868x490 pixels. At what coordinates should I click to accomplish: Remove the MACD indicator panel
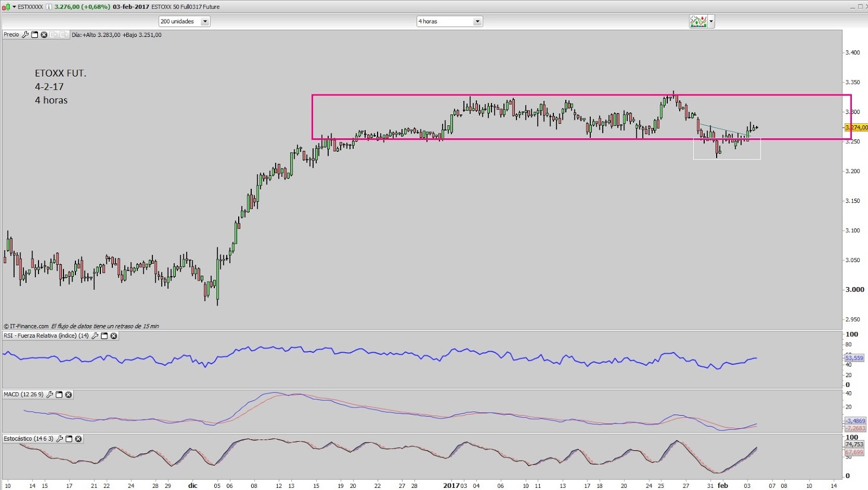click(x=68, y=394)
